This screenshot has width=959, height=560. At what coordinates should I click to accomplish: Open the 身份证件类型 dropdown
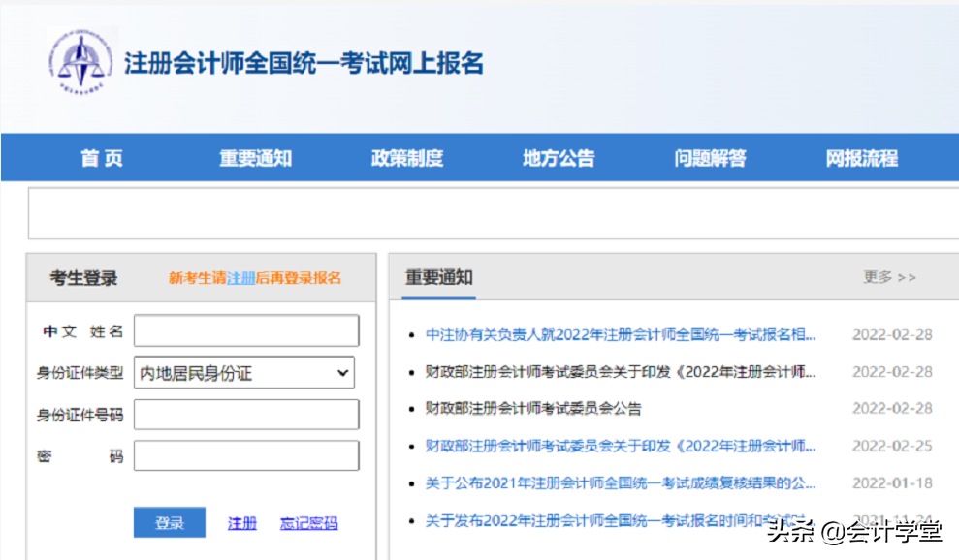(244, 372)
